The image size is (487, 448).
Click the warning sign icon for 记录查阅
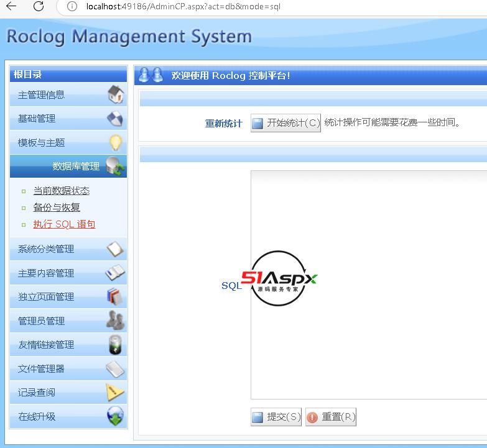click(x=115, y=393)
